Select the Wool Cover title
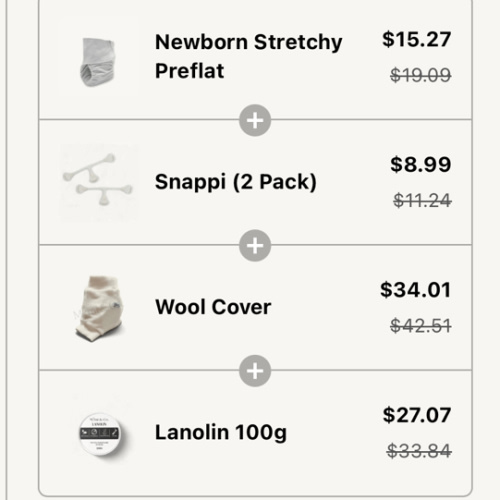The width and height of the screenshot is (500, 500). click(x=213, y=307)
